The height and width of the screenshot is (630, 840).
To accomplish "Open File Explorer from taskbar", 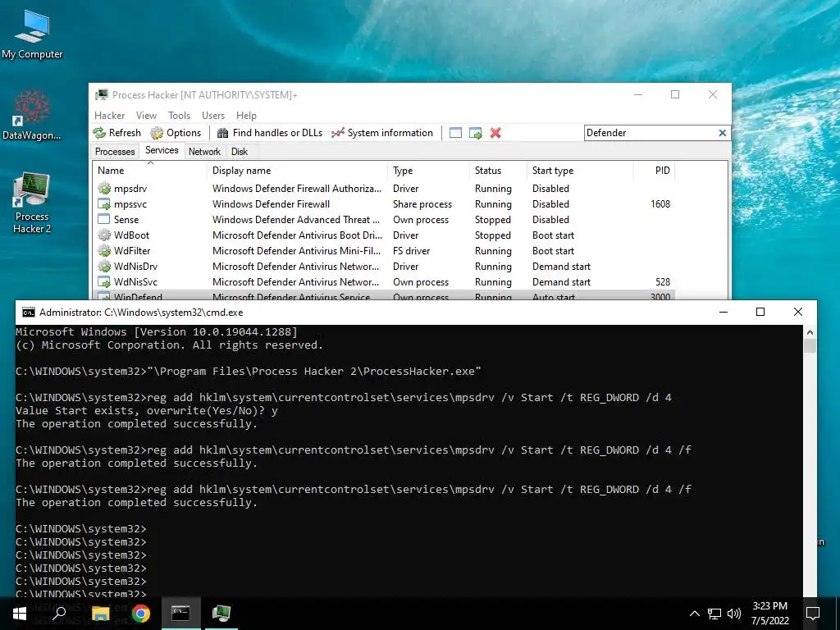I will (x=100, y=614).
